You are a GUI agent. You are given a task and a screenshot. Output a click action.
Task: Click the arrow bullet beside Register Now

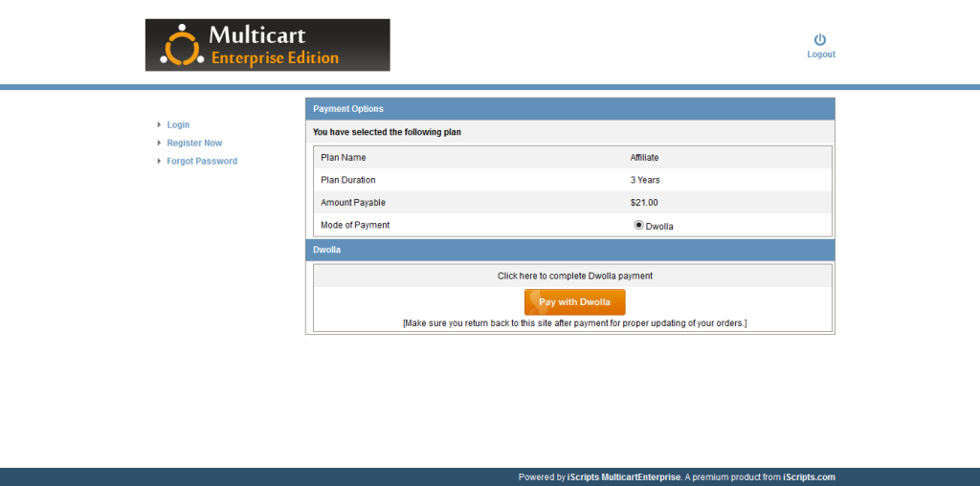[159, 143]
